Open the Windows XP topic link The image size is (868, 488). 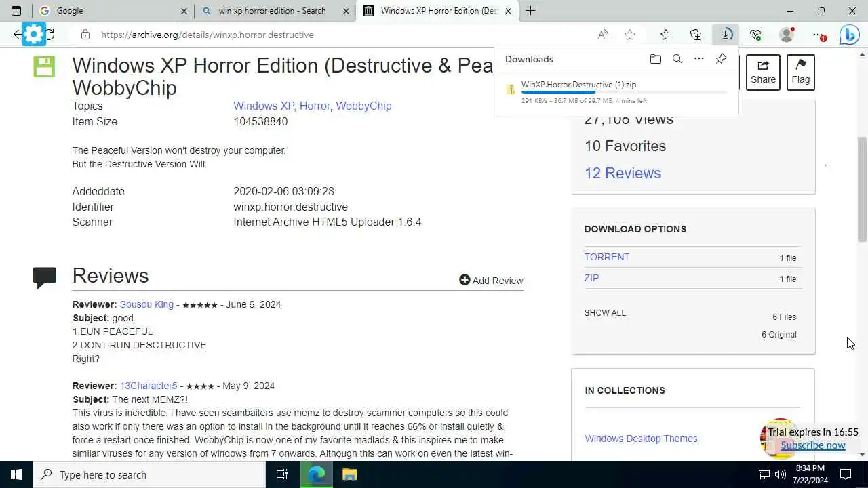264,106
